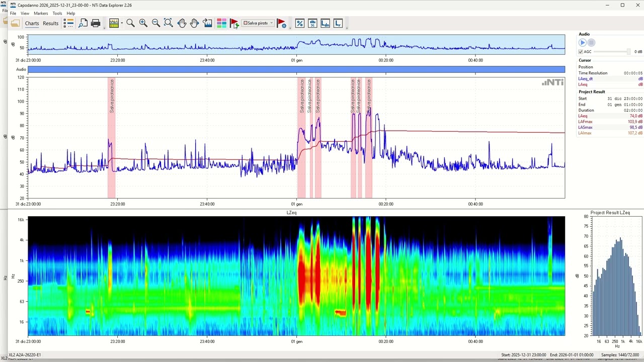Select the LAeq_dt cursor row

(610, 79)
